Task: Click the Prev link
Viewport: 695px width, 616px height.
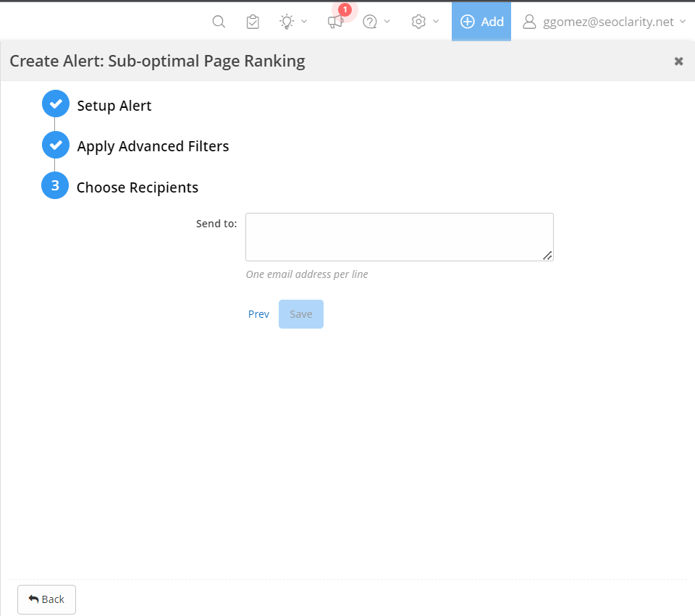Action: (258, 314)
